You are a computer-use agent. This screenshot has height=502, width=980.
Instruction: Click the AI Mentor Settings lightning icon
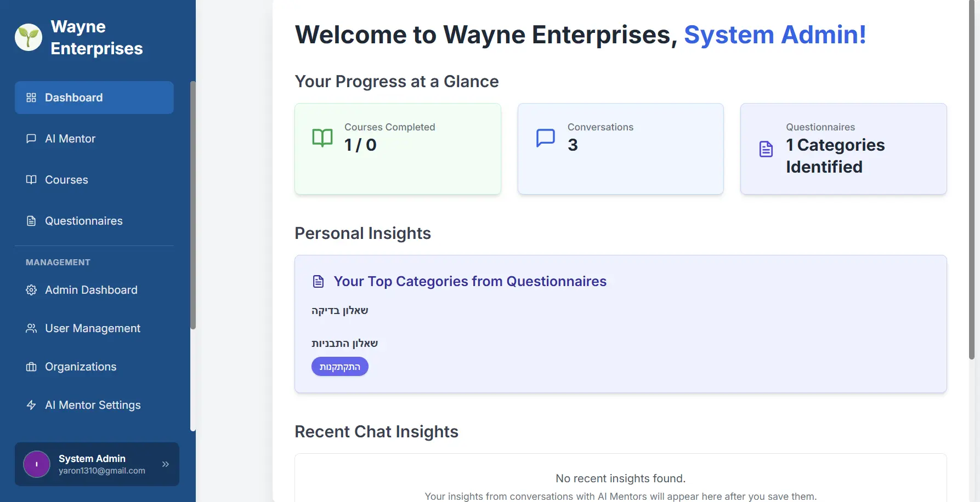pyautogui.click(x=31, y=405)
